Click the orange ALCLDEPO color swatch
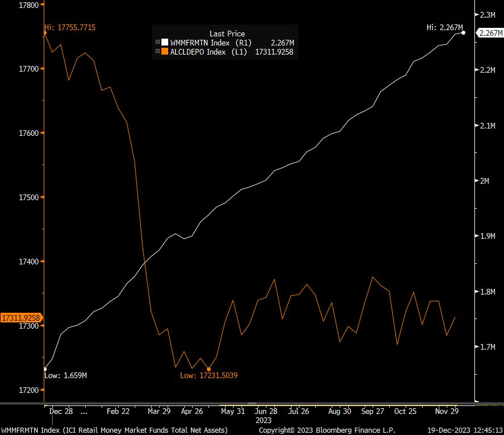This screenshot has width=504, height=435. 165,51
